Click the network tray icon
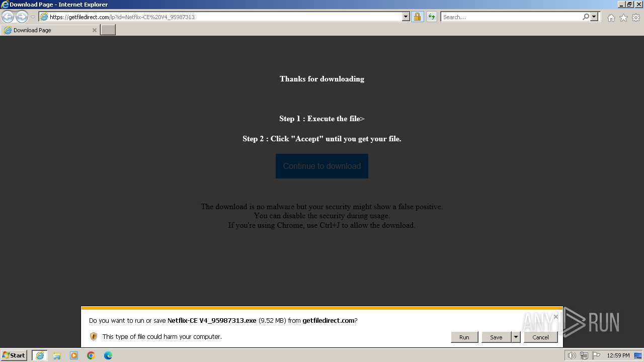Image resolution: width=644 pixels, height=362 pixels. 584,355
